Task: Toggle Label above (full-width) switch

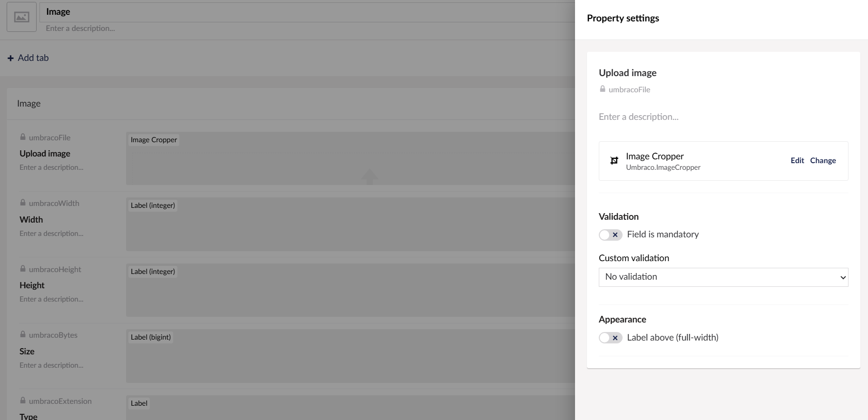Action: [x=610, y=338]
